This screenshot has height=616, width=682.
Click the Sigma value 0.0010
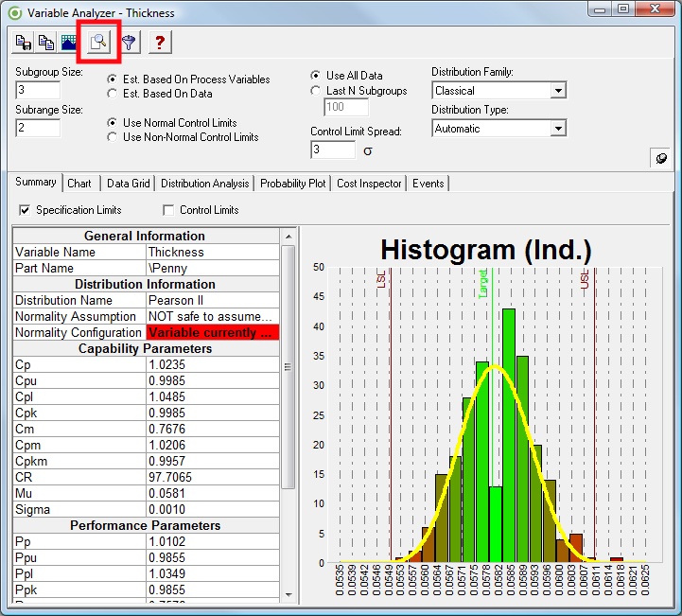[213, 509]
